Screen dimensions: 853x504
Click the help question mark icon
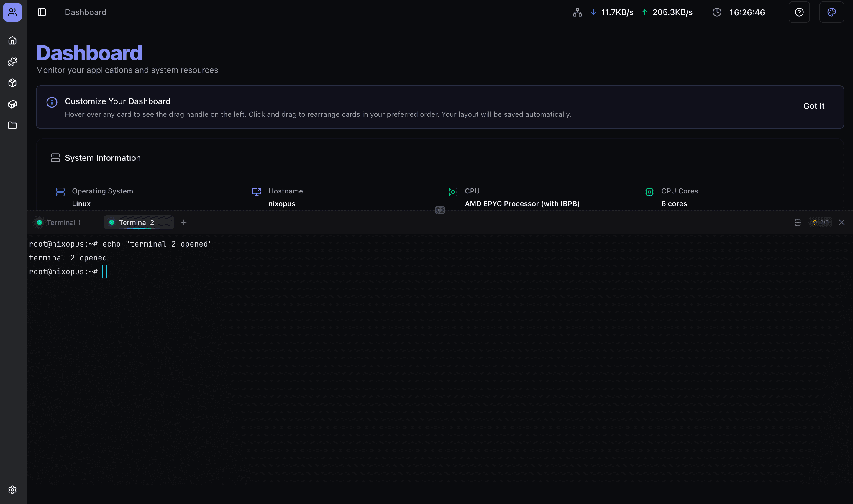[x=799, y=12]
